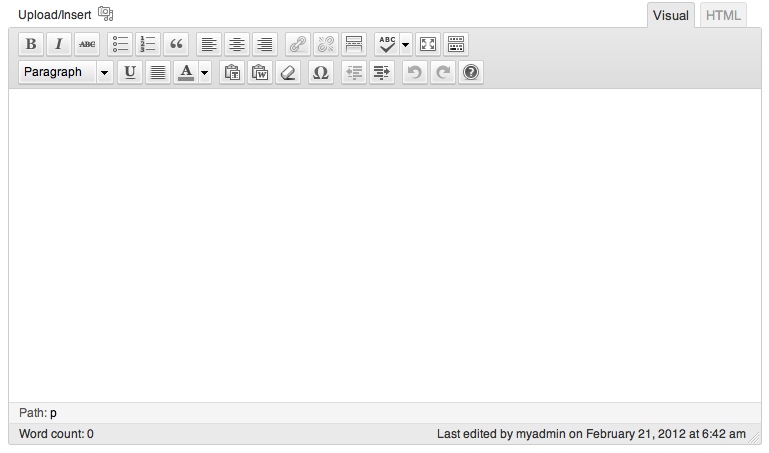Enter fullscreen editing mode
The width and height of the screenshot is (769, 453).
tap(428, 44)
